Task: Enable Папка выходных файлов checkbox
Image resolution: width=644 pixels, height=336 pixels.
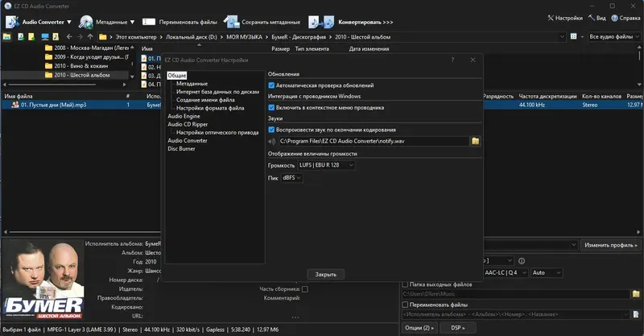Action: pyautogui.click(x=405, y=284)
